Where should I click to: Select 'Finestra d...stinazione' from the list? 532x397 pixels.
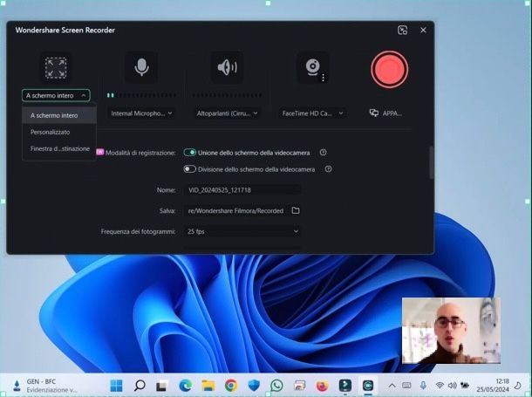59,148
